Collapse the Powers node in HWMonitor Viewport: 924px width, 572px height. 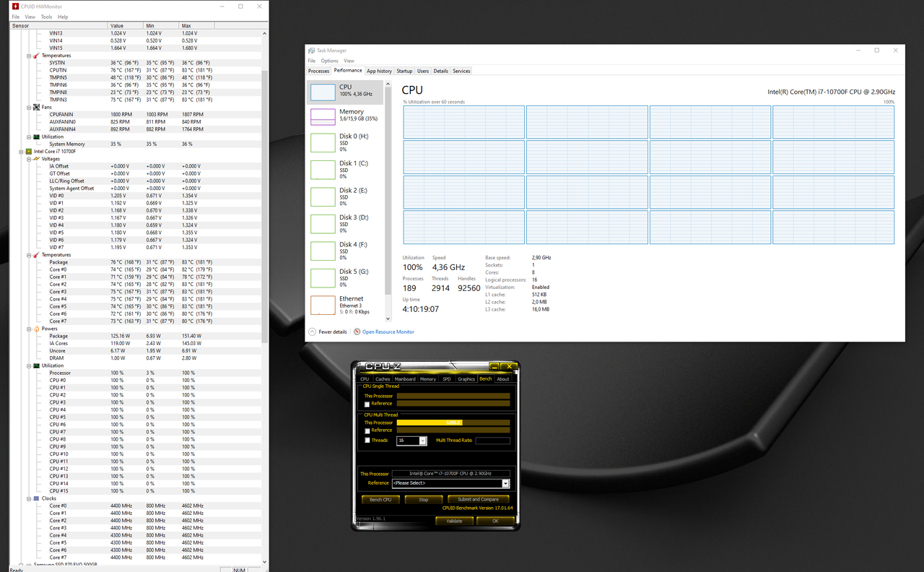click(28, 329)
